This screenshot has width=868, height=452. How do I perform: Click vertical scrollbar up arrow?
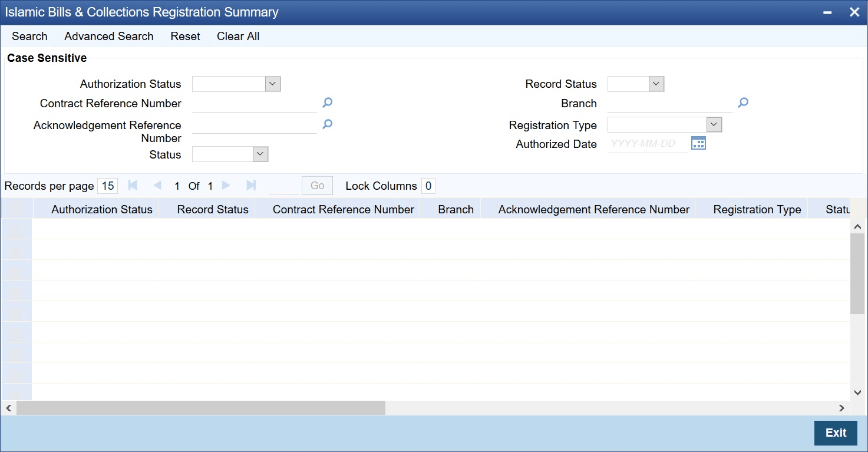pos(857,227)
